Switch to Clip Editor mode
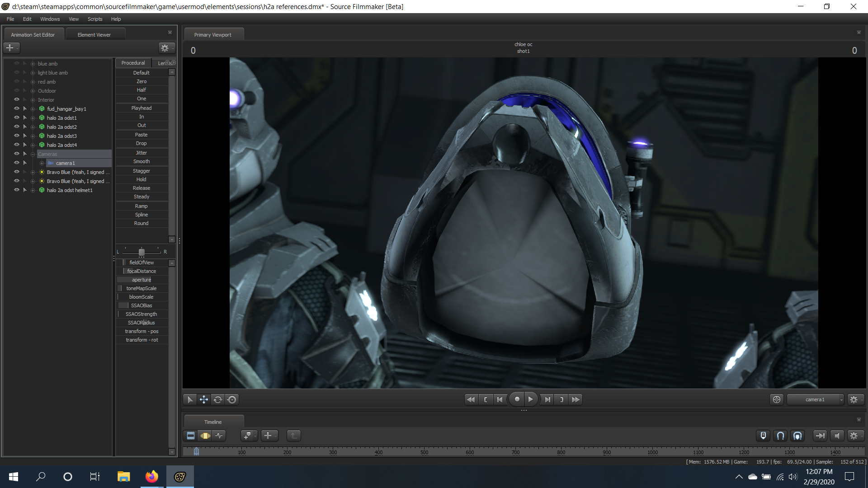The width and height of the screenshot is (868, 488). click(x=191, y=436)
